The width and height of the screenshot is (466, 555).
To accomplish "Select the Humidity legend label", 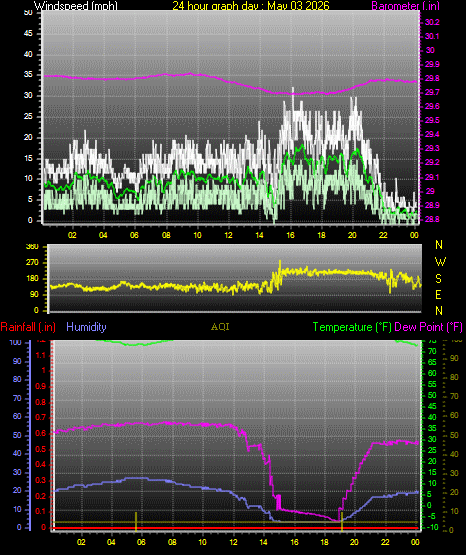I will 86,327.
